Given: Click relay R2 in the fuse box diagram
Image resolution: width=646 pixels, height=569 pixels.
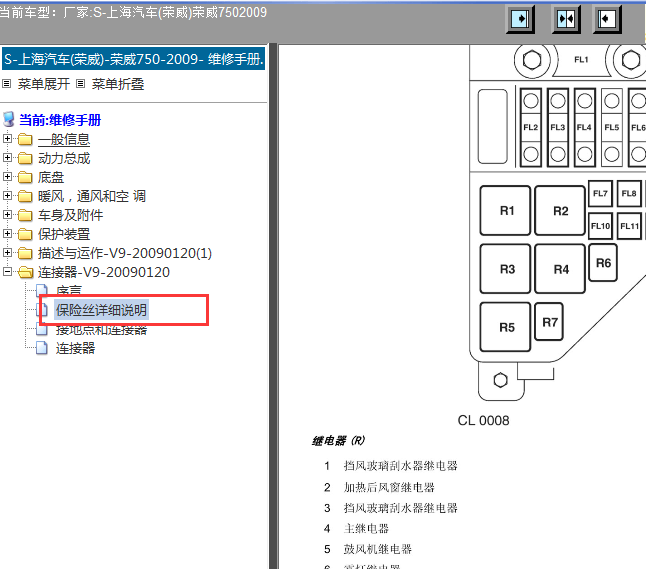Looking at the screenshot, I should (559, 211).
